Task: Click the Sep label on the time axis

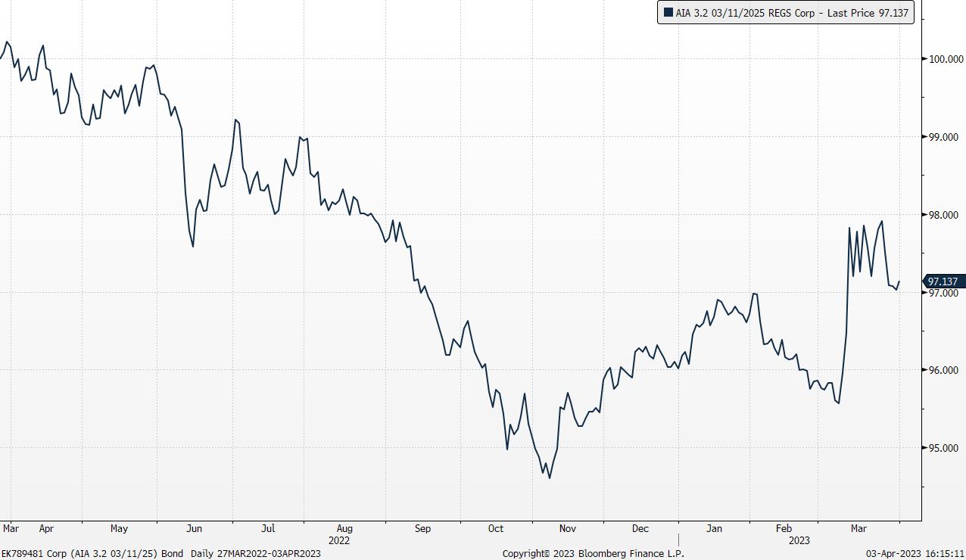Action: 422,529
